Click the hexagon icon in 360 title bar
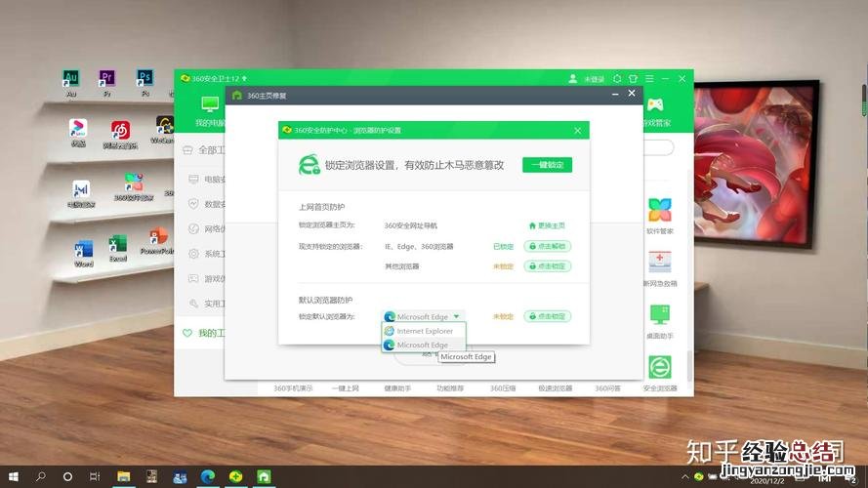 [617, 78]
